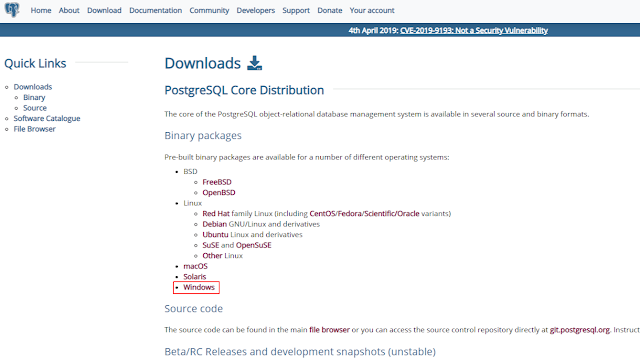
Task: Open the Ubuntu packages link
Action: click(x=215, y=235)
